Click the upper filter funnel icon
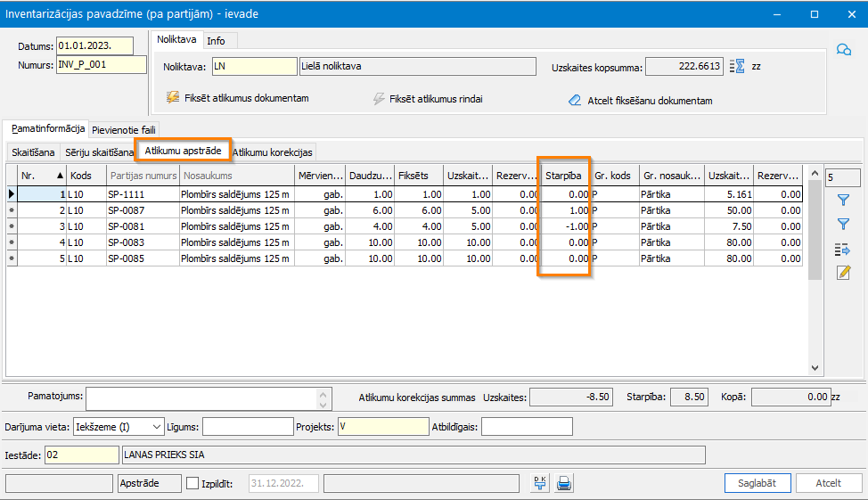Screen dimensions: 868x500 843,201
